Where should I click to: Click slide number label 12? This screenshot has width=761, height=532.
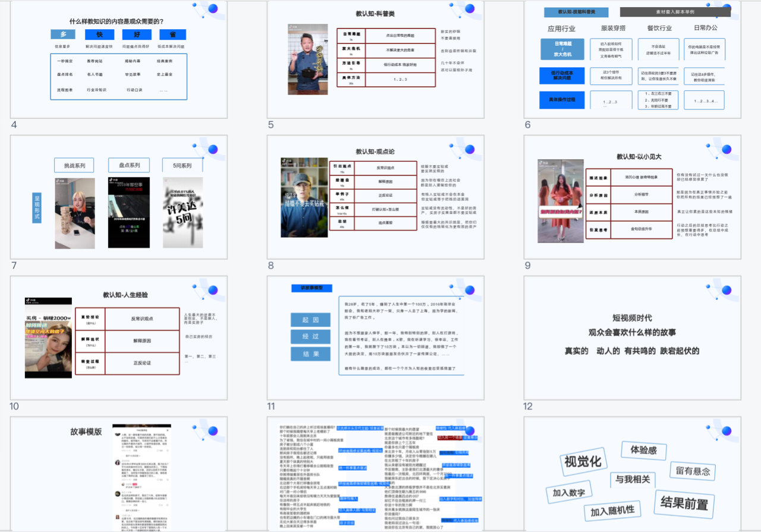click(x=529, y=407)
